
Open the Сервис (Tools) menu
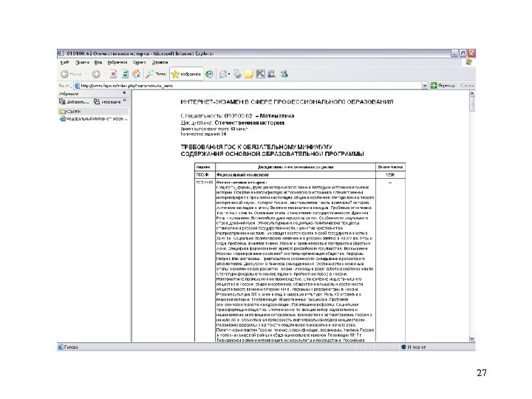coord(139,62)
